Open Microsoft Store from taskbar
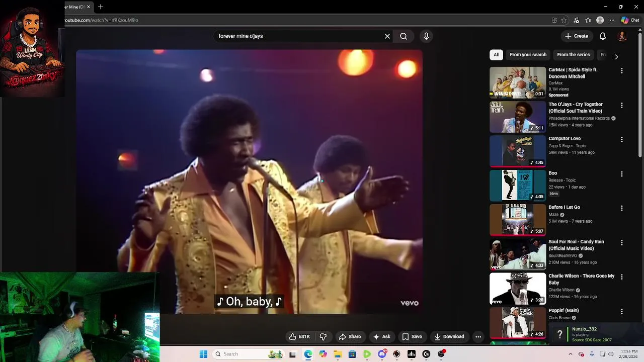Viewport: 644px width, 362px height. (x=352, y=354)
